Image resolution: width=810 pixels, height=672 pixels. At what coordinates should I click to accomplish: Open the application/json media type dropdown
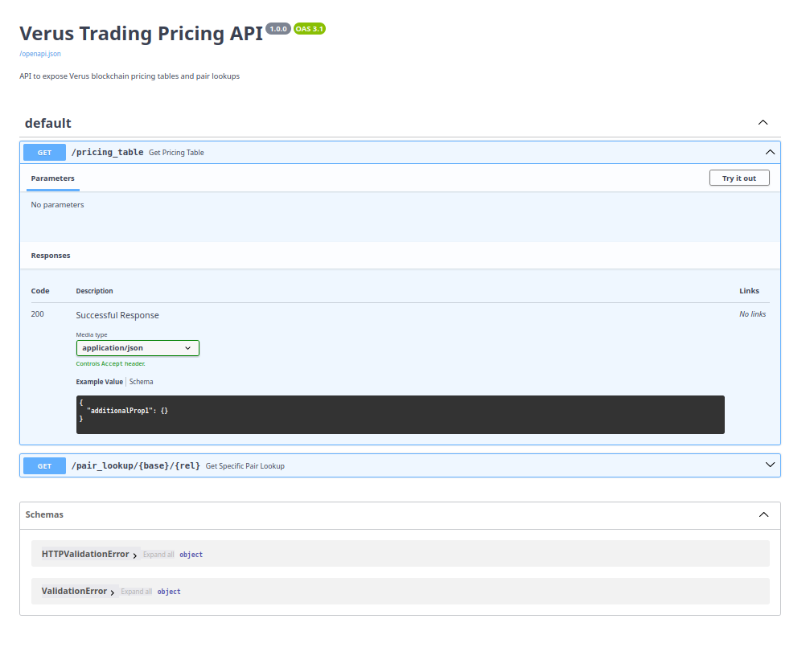coord(137,347)
